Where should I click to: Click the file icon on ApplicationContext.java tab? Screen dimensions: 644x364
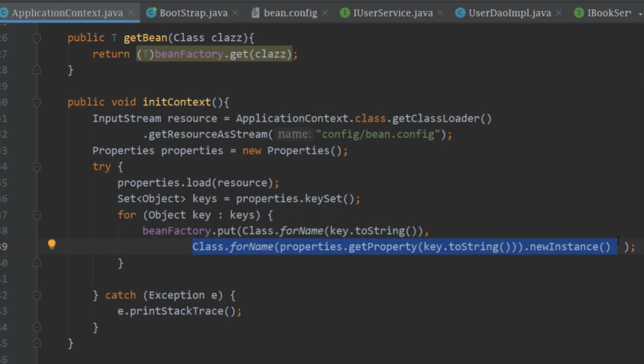(5, 13)
